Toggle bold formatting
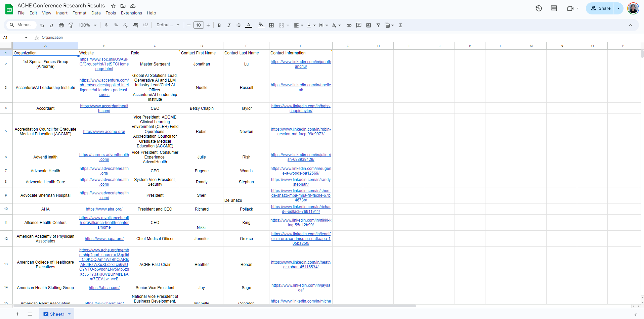 coord(219,25)
